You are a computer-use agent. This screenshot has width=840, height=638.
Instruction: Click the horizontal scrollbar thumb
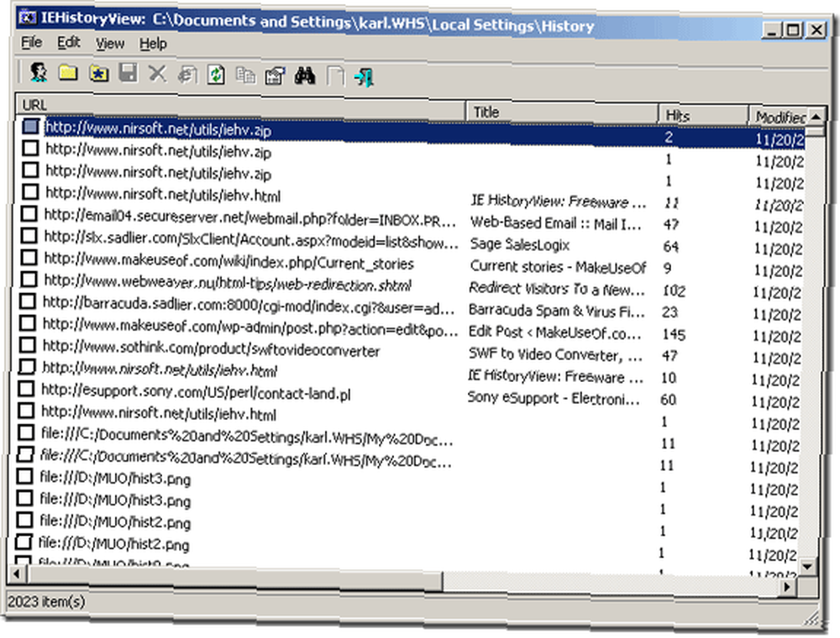234,578
